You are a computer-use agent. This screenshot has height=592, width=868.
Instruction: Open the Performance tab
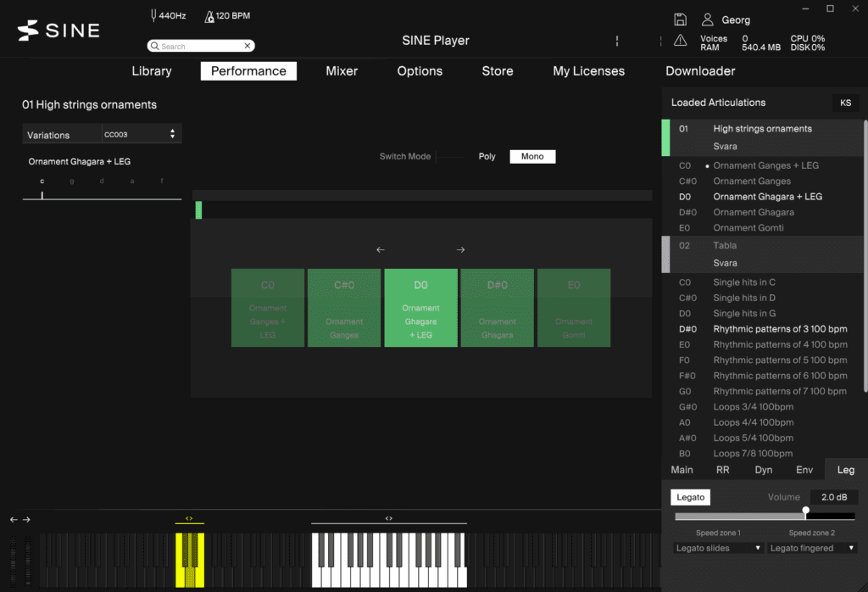tap(248, 71)
